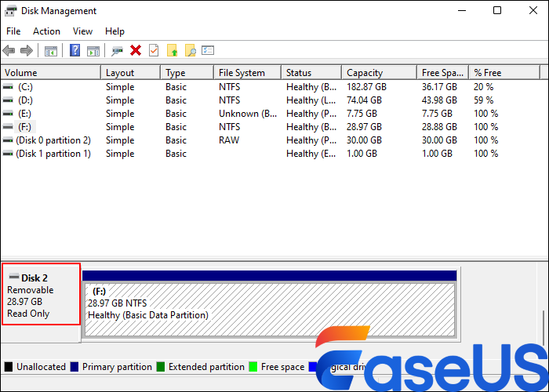Open the Action menu

46,31
